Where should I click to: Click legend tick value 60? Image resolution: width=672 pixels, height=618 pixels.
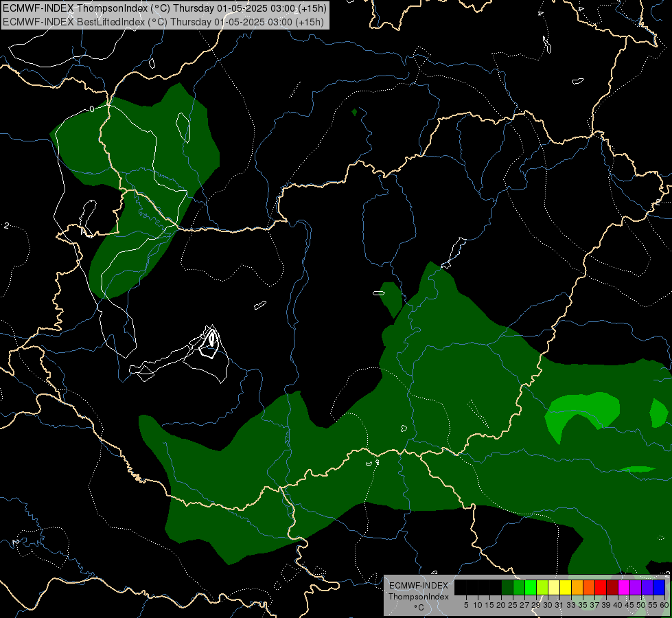pos(664,605)
